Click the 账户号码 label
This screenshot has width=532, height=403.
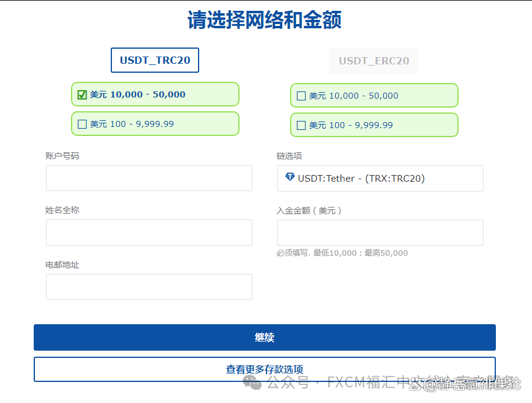62,156
